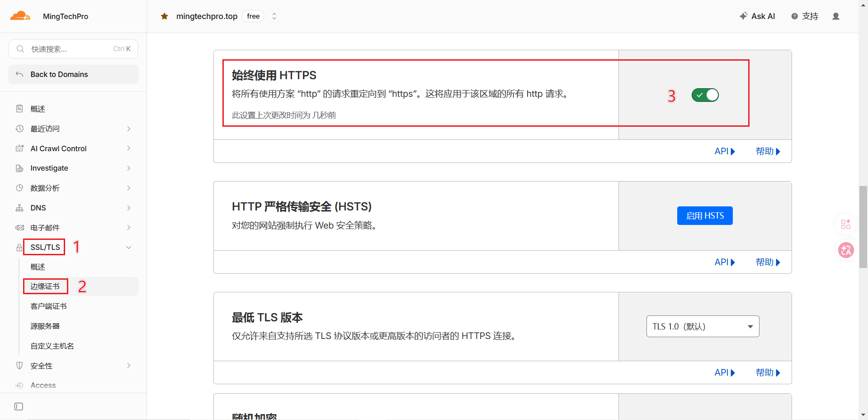868x420 pixels.
Task: Expand the 最近访问 chevron
Action: 129,129
